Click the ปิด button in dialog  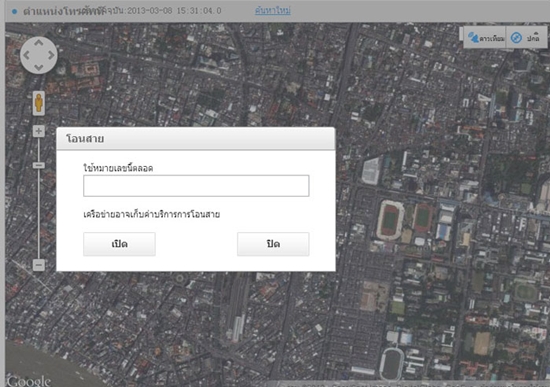(273, 244)
